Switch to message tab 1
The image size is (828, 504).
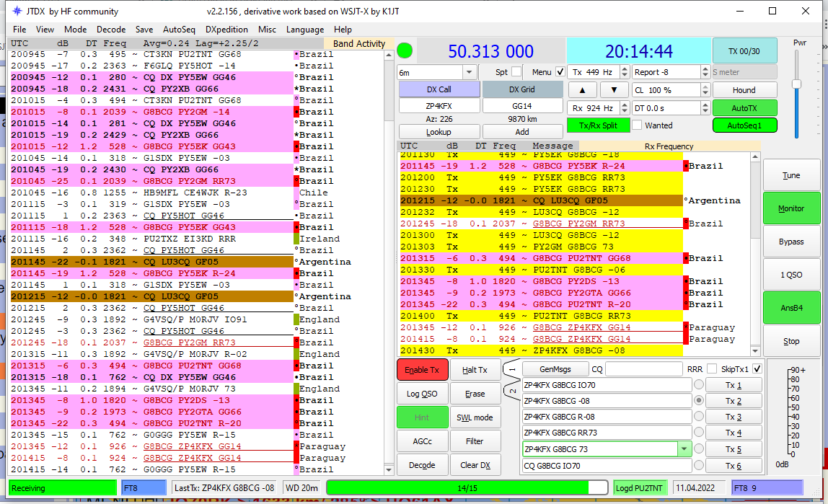click(x=511, y=369)
